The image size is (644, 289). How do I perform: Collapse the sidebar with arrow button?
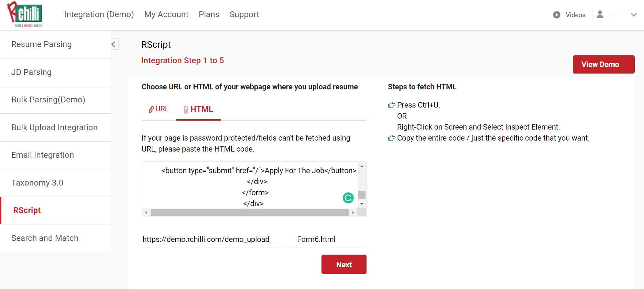pyautogui.click(x=114, y=44)
